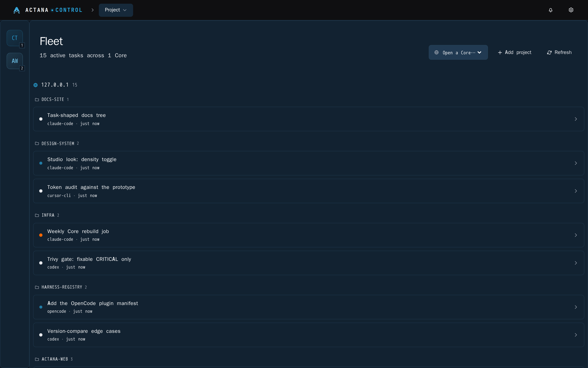
Task: Click the Add project button
Action: click(514, 52)
